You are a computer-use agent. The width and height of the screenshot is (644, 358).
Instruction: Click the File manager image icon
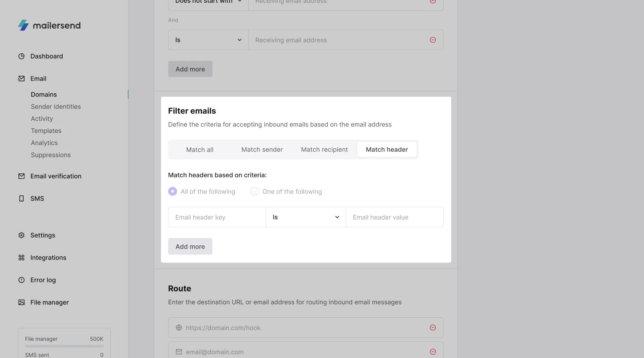(x=22, y=302)
